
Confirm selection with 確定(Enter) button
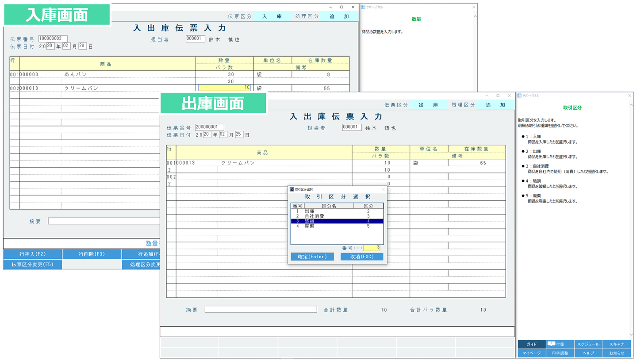click(312, 257)
